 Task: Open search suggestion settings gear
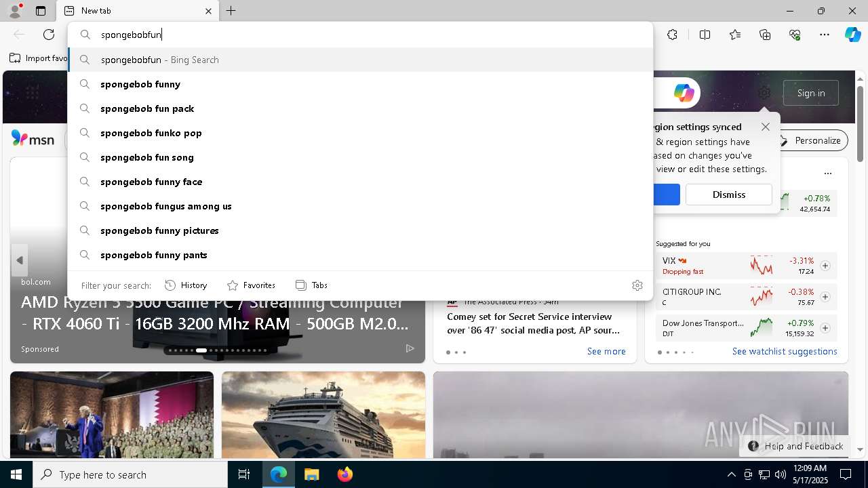(637, 285)
